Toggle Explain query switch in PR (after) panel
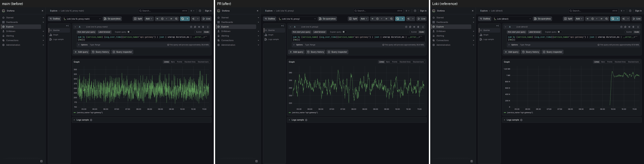Screen dimensions: 644x164 344,32
